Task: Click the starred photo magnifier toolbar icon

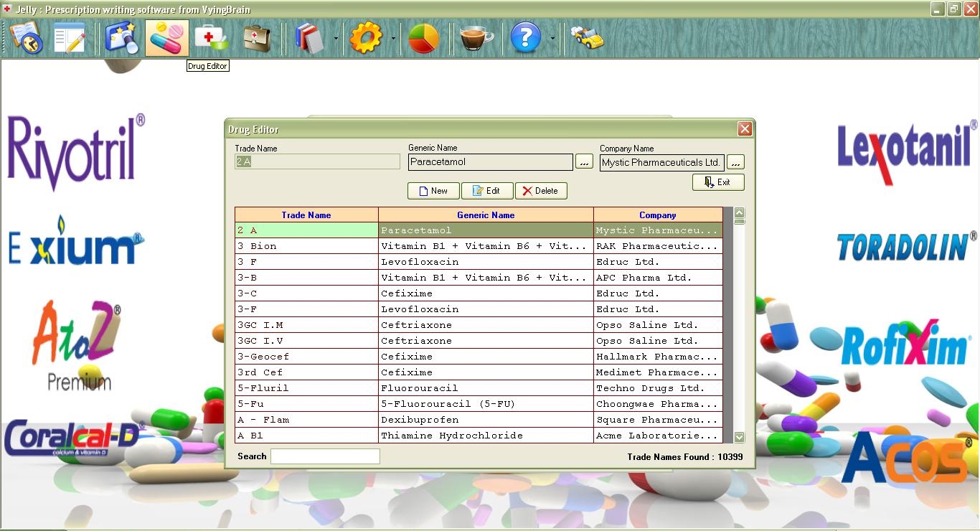Action: tap(122, 38)
